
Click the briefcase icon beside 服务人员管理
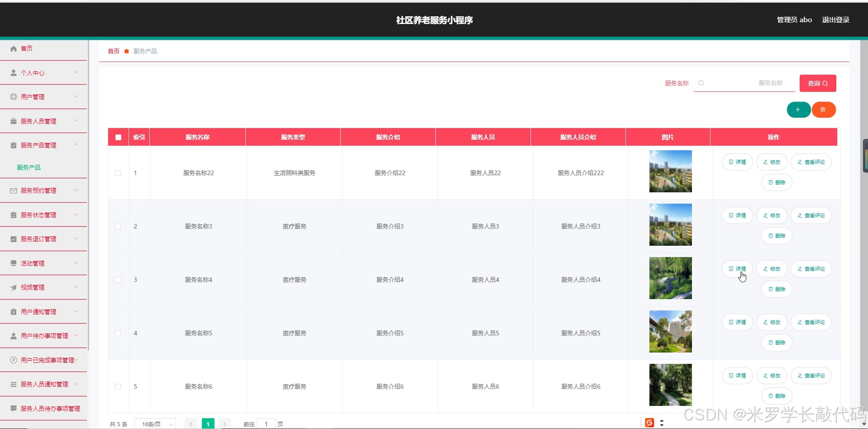(14, 121)
